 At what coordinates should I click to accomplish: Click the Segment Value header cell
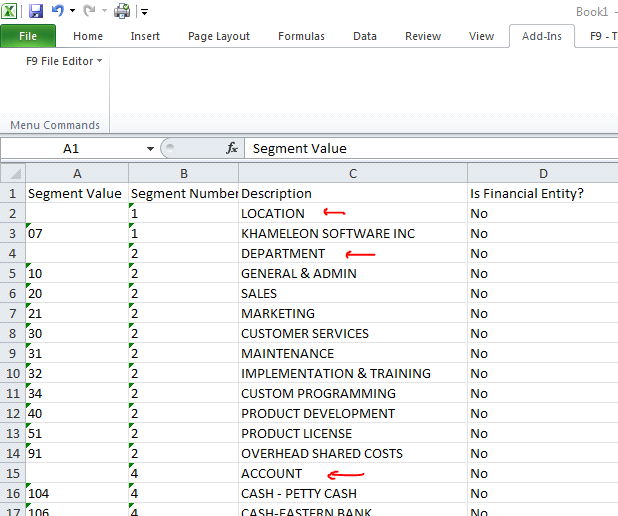[x=77, y=193]
